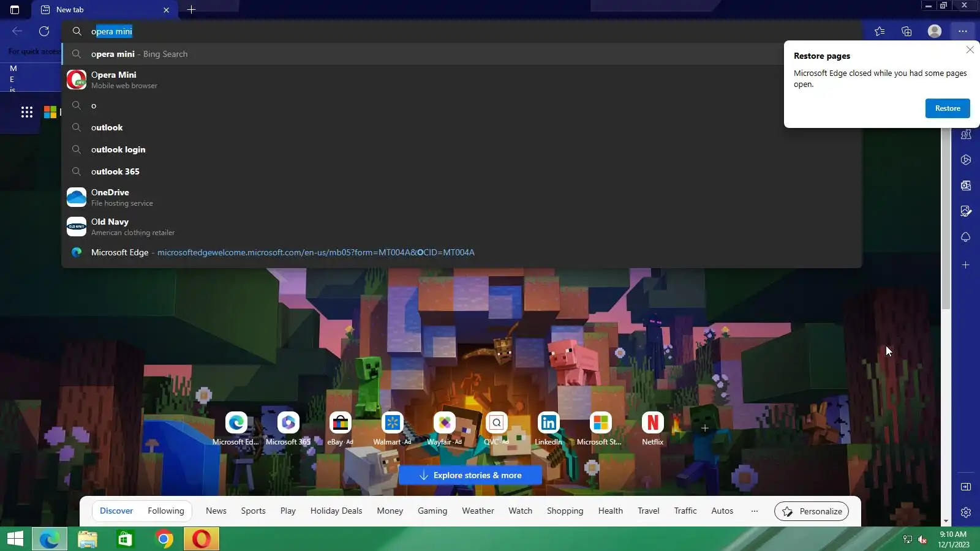Open Microsoft 365 in the sidebar

click(966, 160)
